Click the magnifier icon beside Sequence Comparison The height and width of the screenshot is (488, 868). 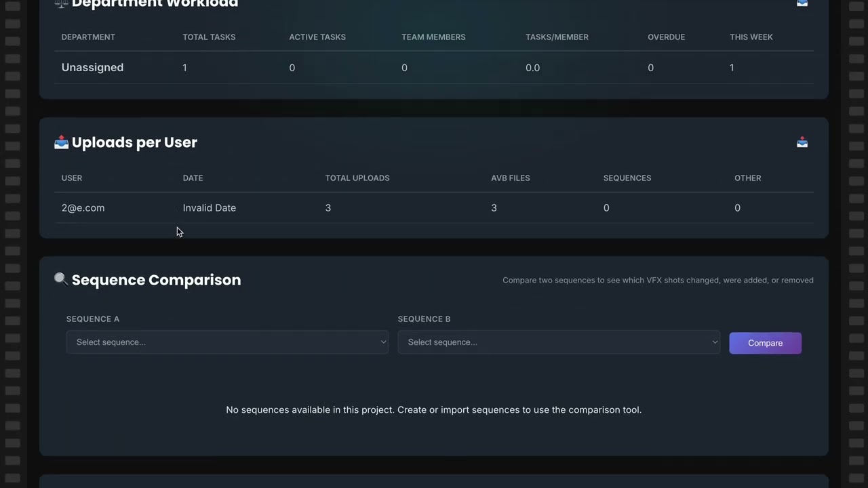(x=61, y=279)
